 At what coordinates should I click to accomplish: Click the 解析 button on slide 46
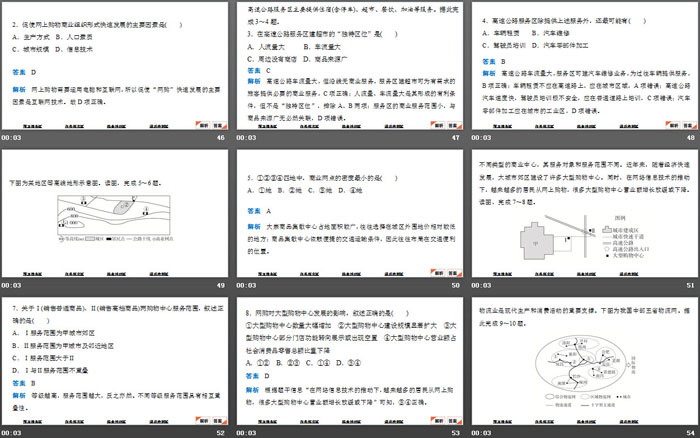(x=203, y=125)
